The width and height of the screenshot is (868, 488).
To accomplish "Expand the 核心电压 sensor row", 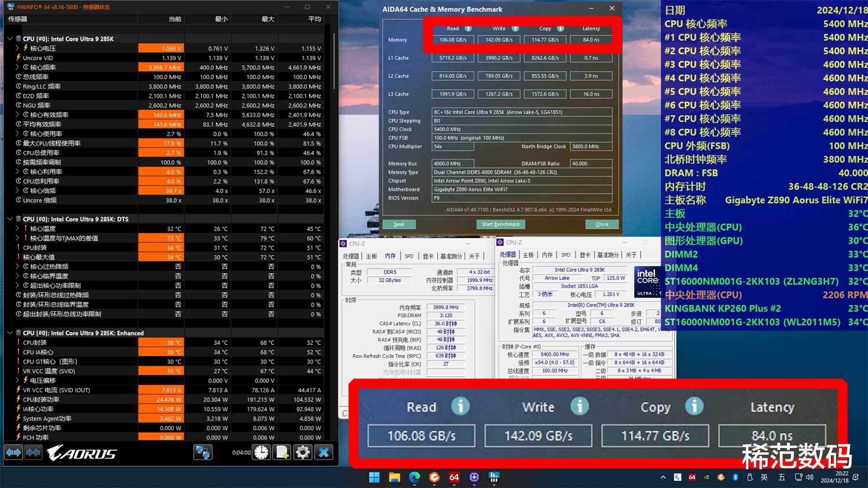I will click(18, 48).
